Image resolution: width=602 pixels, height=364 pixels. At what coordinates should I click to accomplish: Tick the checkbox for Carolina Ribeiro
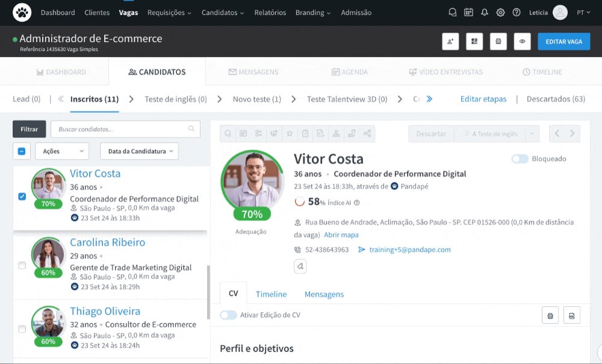(x=22, y=265)
